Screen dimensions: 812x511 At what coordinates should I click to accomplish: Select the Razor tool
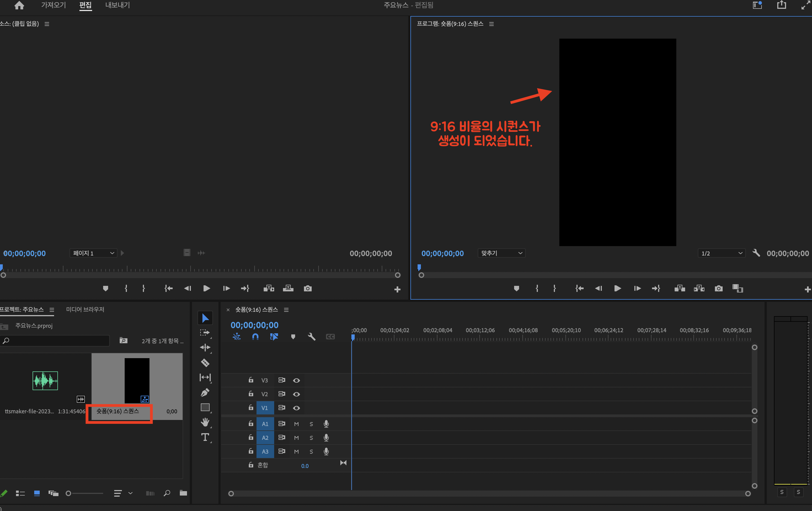[x=205, y=363]
